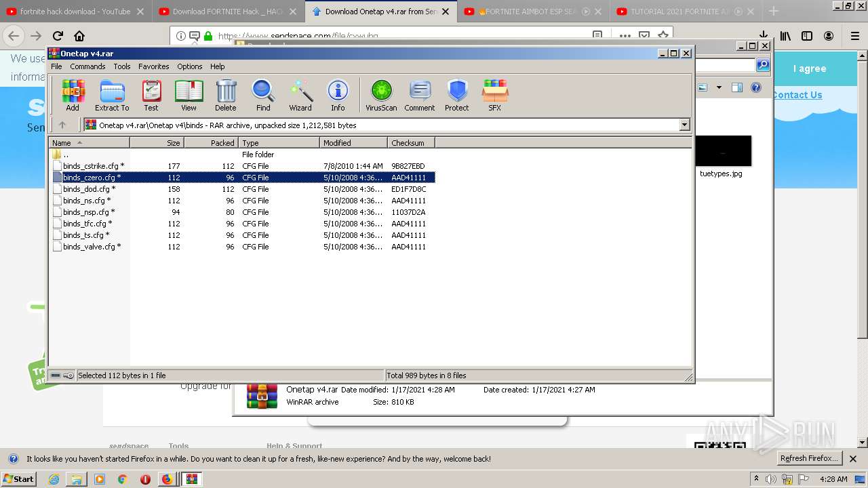Open Explorer help question icon
Viewport: 868px width, 488px height.
point(756,87)
